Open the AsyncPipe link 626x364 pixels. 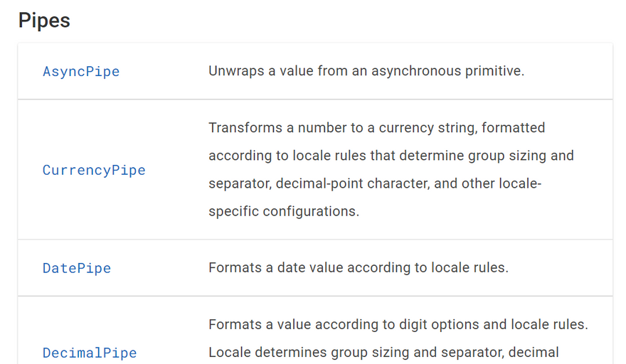81,71
